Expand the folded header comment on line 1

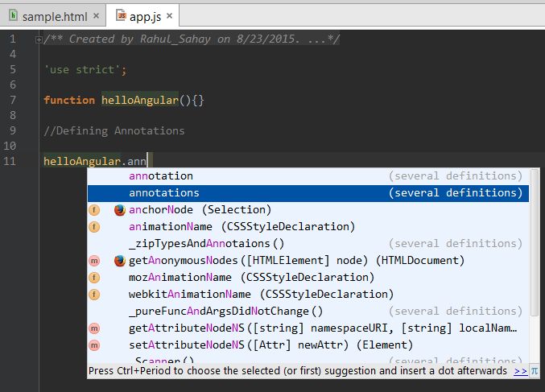click(39, 40)
